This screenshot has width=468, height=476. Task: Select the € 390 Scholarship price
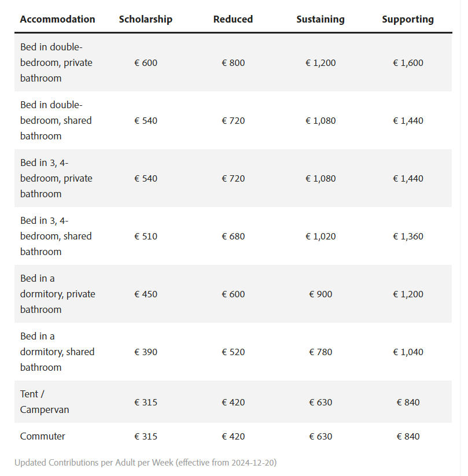[x=145, y=352]
